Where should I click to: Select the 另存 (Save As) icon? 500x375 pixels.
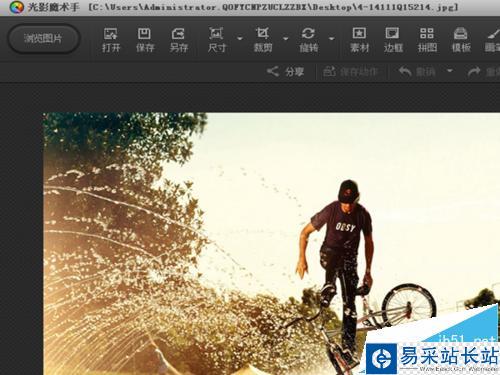point(179,40)
